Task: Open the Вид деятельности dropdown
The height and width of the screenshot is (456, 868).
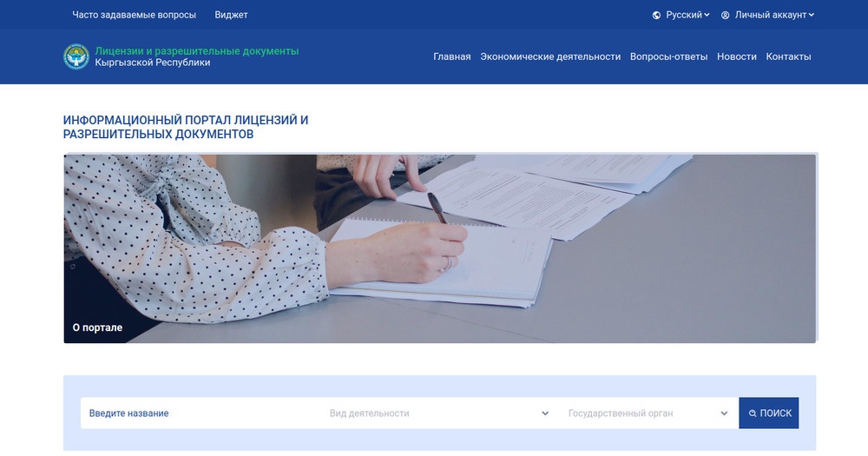Action: click(438, 413)
